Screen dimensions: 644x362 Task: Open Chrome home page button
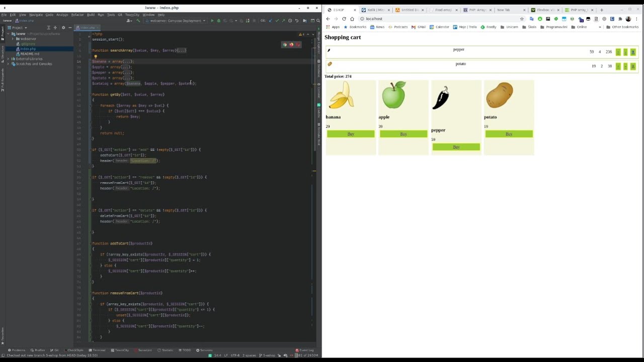(352, 19)
